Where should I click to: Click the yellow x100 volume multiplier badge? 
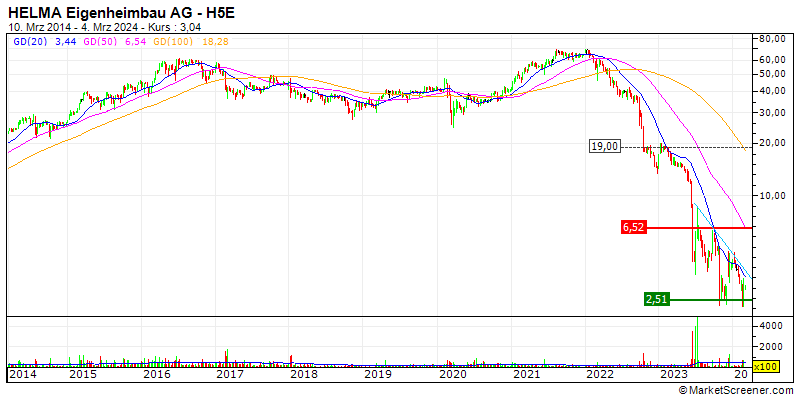click(x=765, y=366)
